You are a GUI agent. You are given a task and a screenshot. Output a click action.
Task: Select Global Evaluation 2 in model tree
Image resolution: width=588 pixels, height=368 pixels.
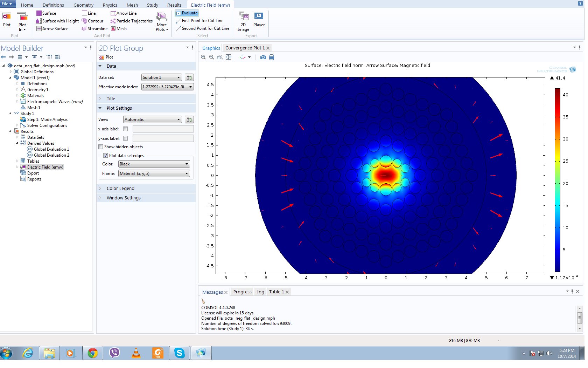click(x=51, y=155)
